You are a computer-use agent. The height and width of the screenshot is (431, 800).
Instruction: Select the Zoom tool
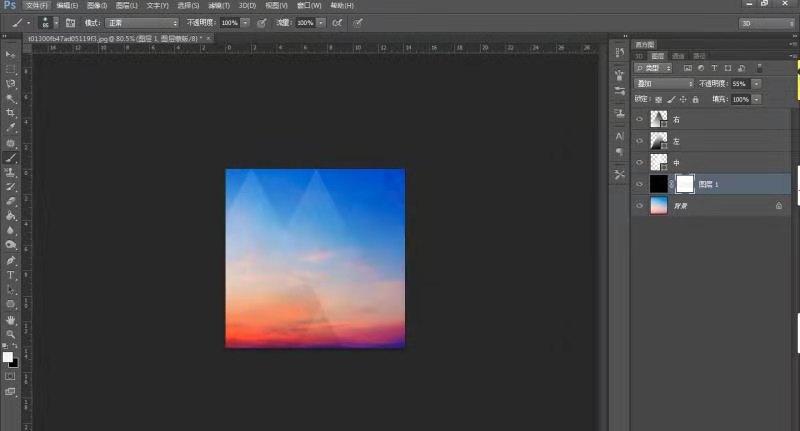tap(10, 335)
